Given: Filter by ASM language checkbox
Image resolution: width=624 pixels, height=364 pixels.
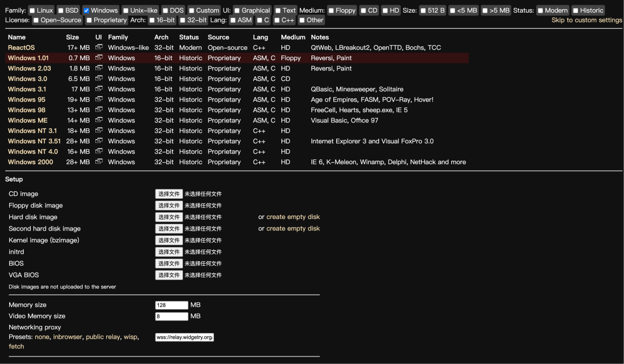Looking at the screenshot, I should (x=233, y=20).
